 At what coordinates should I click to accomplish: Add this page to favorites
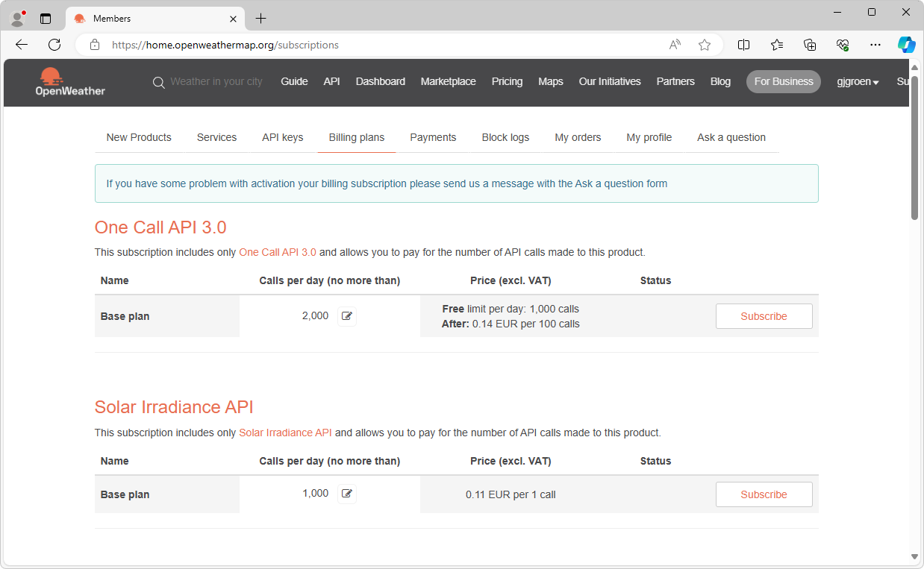704,45
